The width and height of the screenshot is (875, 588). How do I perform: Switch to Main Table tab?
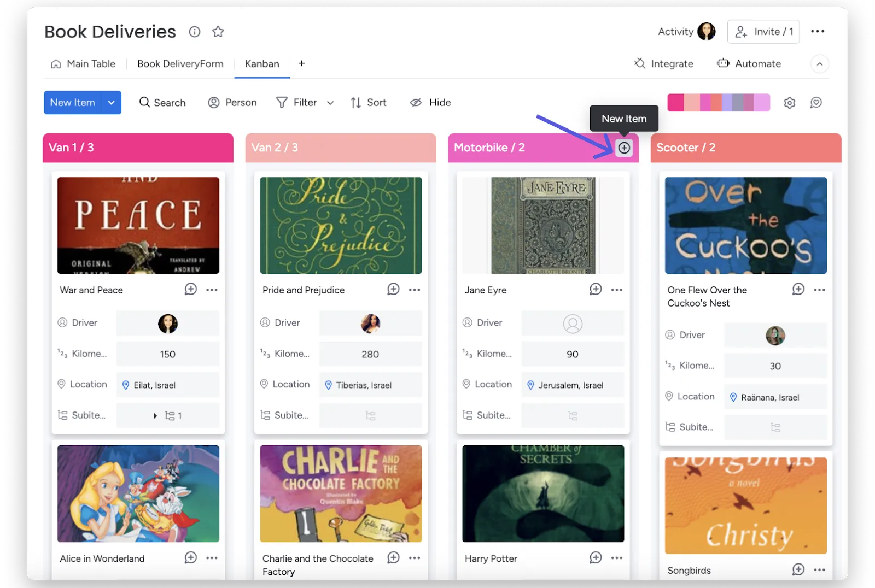point(83,64)
